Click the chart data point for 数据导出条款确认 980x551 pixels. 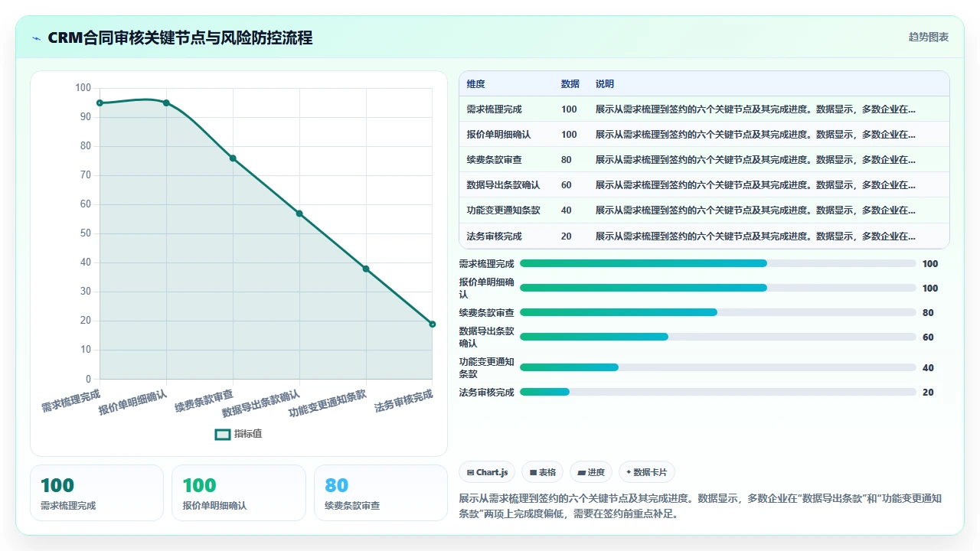pos(299,214)
